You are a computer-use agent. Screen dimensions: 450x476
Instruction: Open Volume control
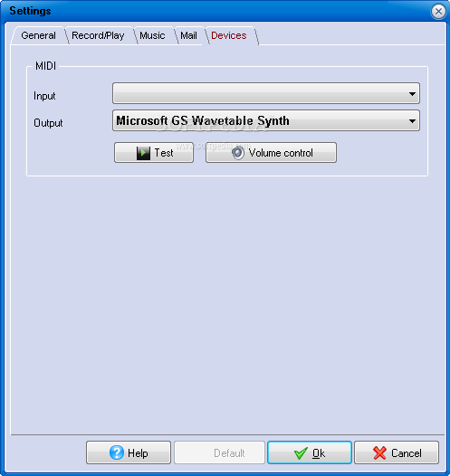[271, 152]
